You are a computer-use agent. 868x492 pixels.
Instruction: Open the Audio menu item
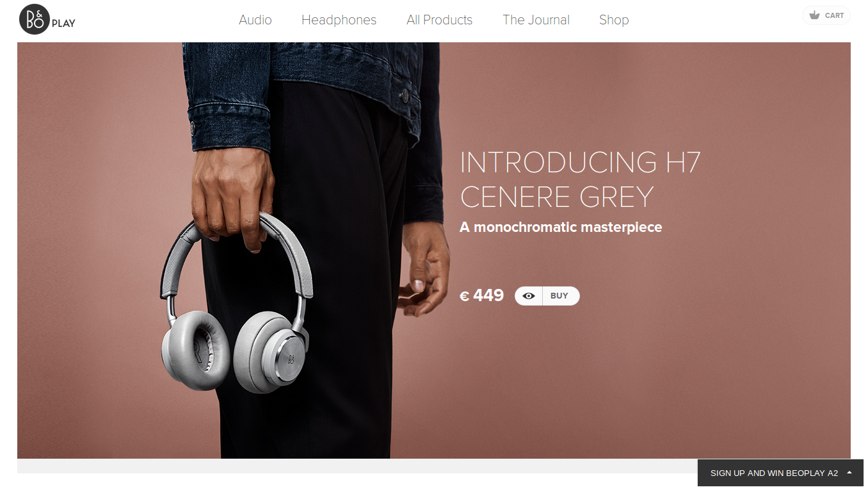[x=255, y=20]
